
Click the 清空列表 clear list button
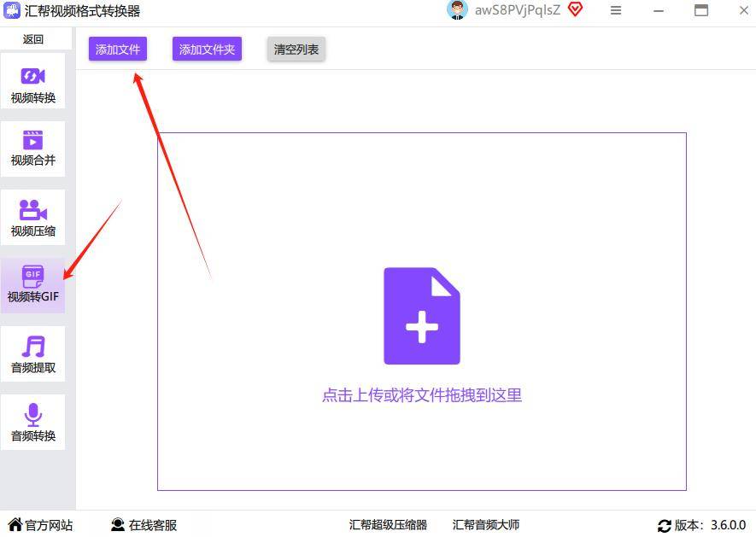click(296, 50)
